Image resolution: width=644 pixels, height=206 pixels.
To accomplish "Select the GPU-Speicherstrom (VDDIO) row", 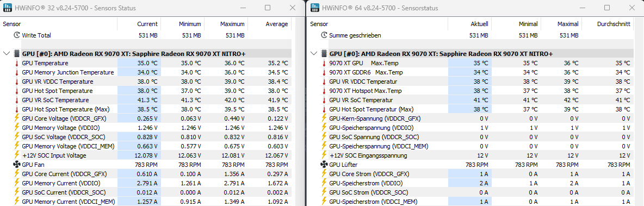I will coord(472,183).
